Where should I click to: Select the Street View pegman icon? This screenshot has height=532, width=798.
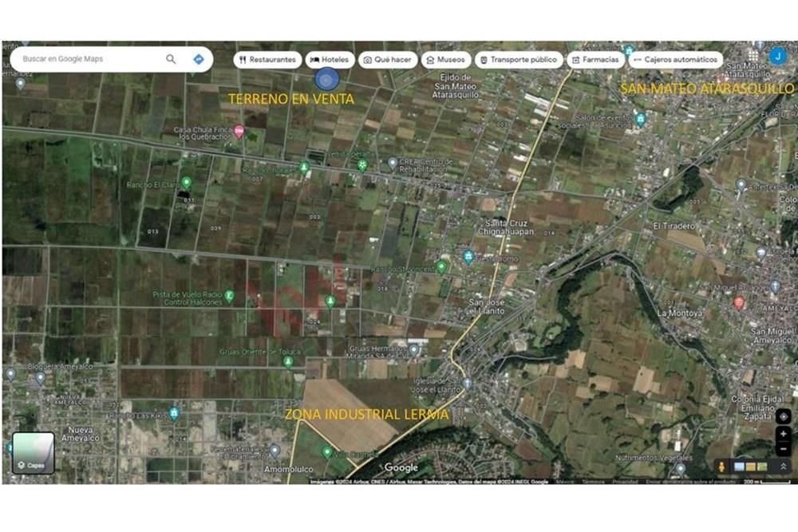721,466
